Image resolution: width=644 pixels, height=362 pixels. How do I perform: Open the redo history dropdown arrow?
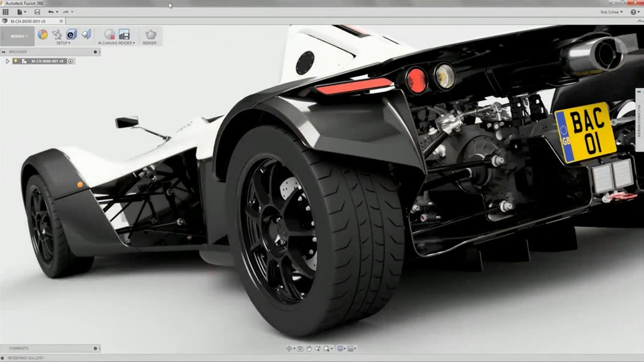coord(72,11)
